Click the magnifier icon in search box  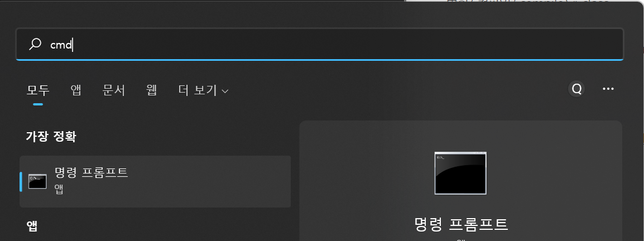tap(35, 44)
